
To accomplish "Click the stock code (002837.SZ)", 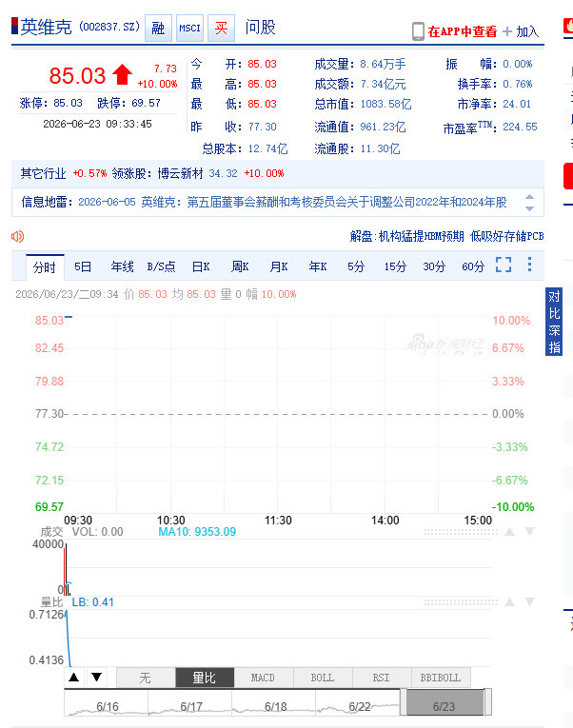I will (109, 27).
